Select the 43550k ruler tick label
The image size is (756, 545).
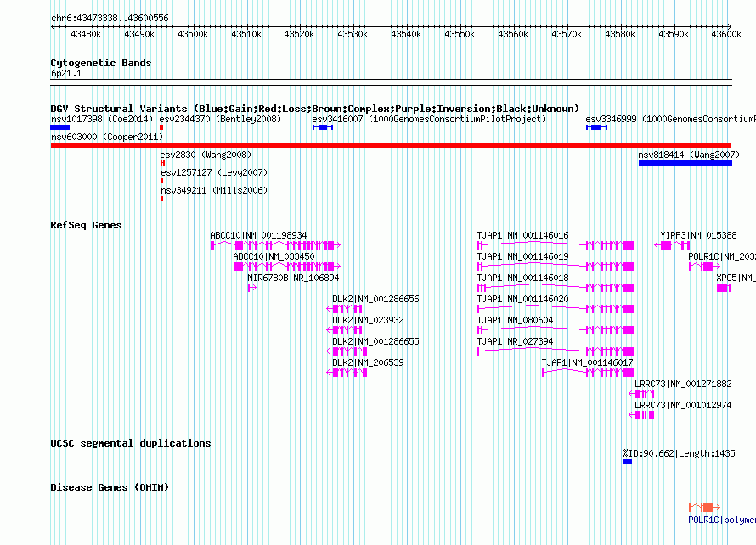click(x=460, y=34)
